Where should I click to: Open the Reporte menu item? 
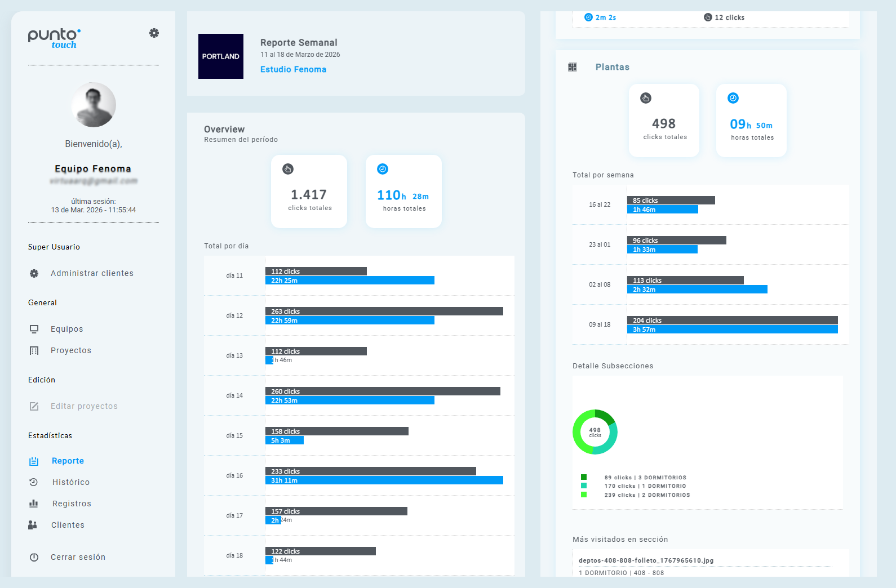tap(68, 461)
